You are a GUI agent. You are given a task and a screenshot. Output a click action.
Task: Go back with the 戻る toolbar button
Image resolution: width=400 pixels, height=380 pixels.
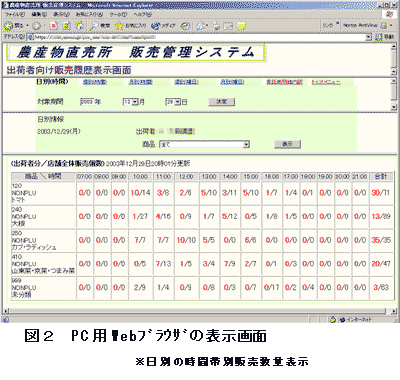[x=13, y=26]
